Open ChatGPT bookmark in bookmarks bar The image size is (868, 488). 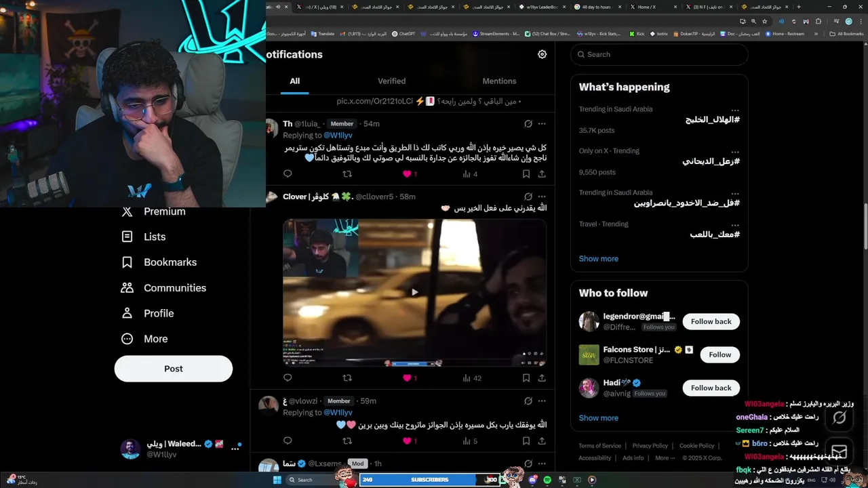403,33
